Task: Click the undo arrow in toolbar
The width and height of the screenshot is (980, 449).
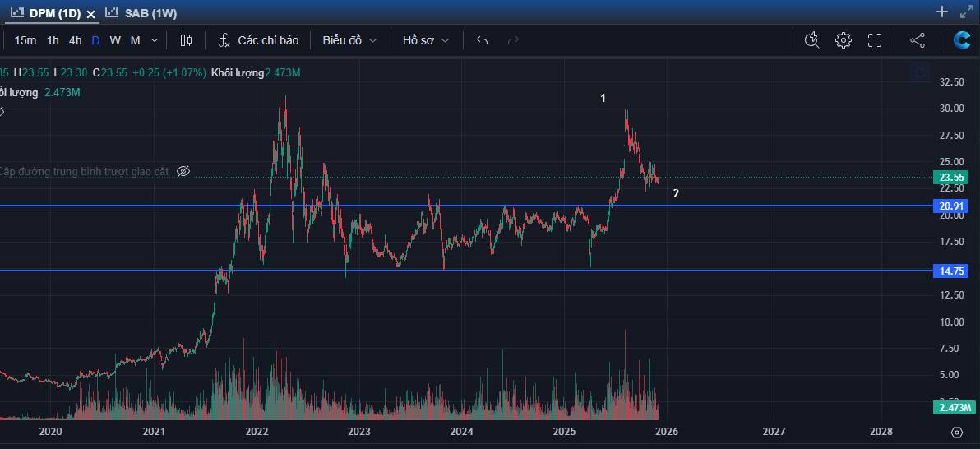Action: (483, 40)
